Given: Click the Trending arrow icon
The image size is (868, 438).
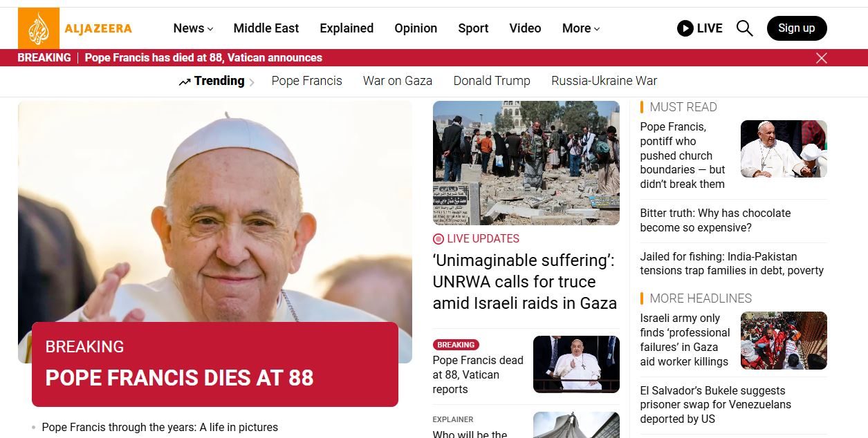Looking at the screenshot, I should point(184,82).
